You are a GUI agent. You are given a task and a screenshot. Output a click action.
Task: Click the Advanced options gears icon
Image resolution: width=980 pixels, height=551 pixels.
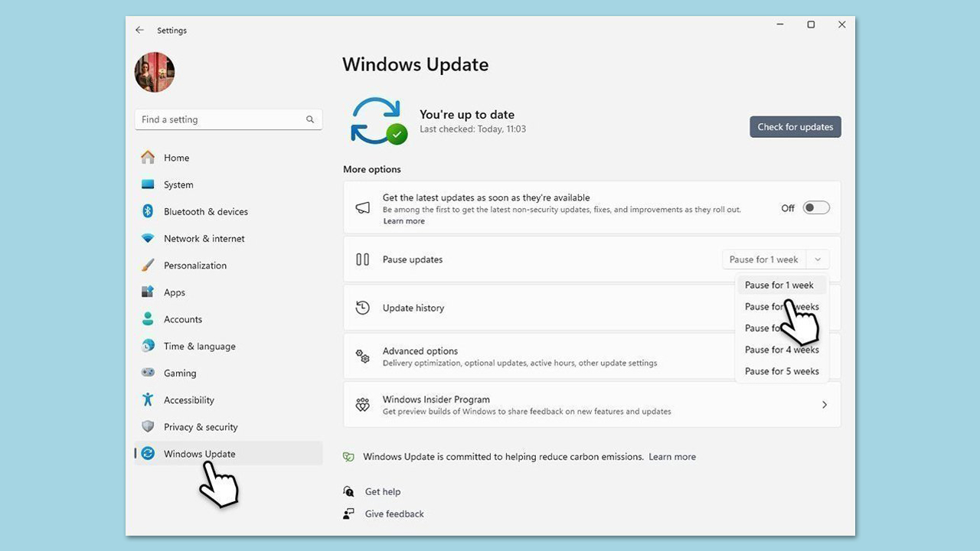click(x=363, y=356)
